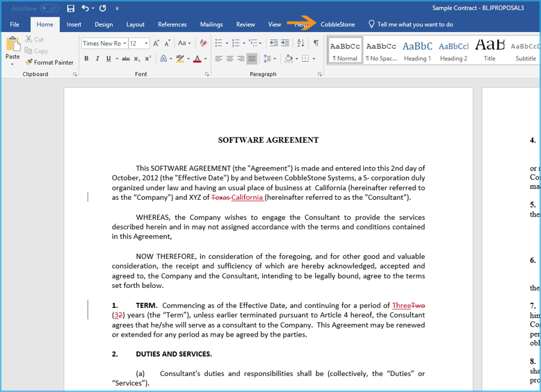This screenshot has width=541, height=392.
Task: Open Line and Paragraph Spacing
Action: (x=268, y=58)
